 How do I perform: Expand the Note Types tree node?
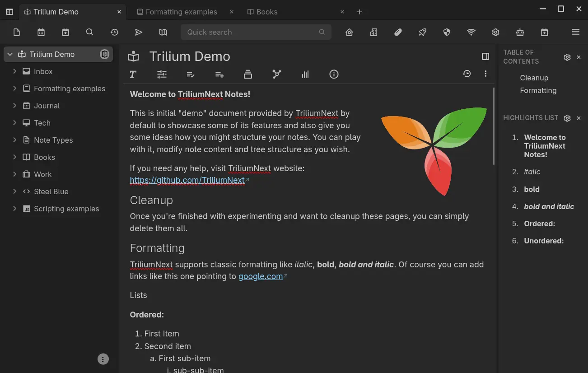[14, 140]
